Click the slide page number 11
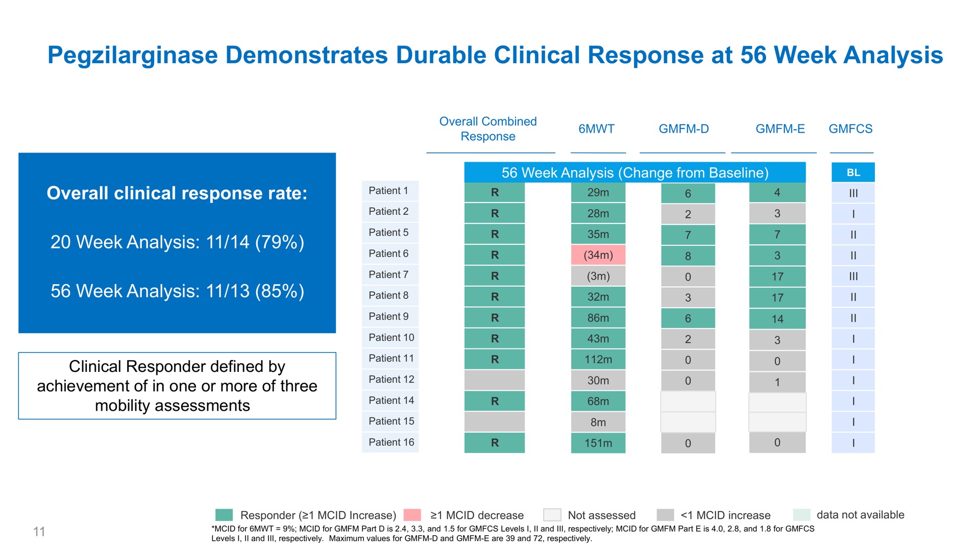 click(x=39, y=532)
